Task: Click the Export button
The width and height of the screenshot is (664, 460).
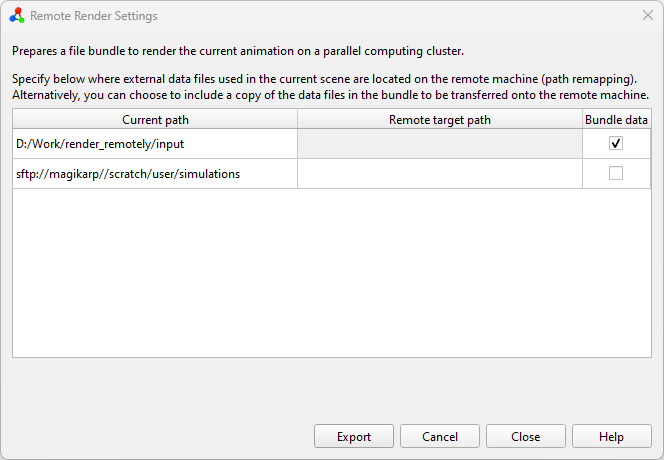Action: [354, 436]
